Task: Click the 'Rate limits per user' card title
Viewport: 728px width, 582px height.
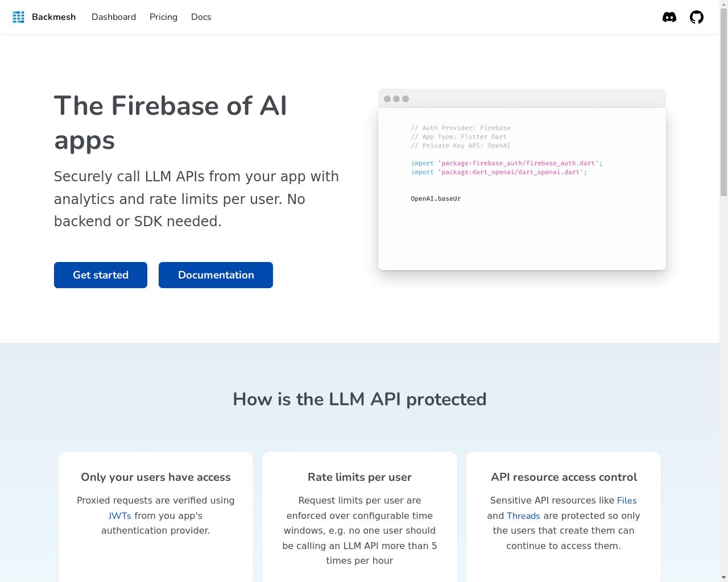Action: point(359,477)
